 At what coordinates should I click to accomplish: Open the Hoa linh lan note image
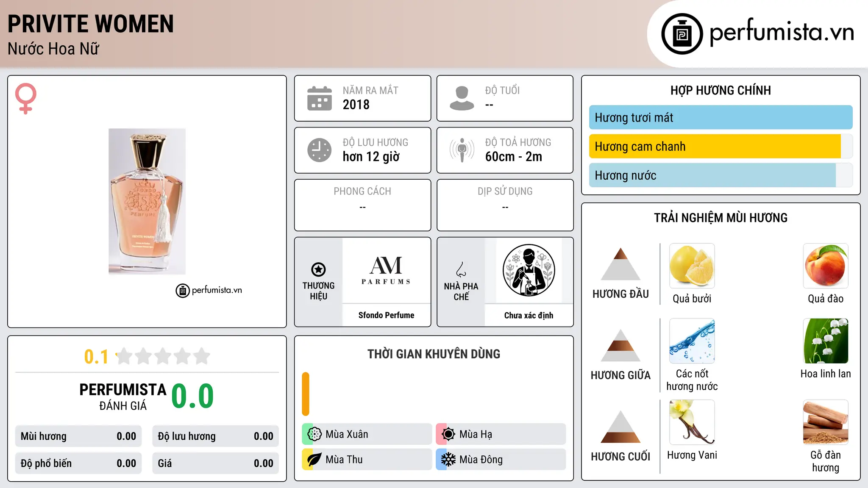coord(826,341)
